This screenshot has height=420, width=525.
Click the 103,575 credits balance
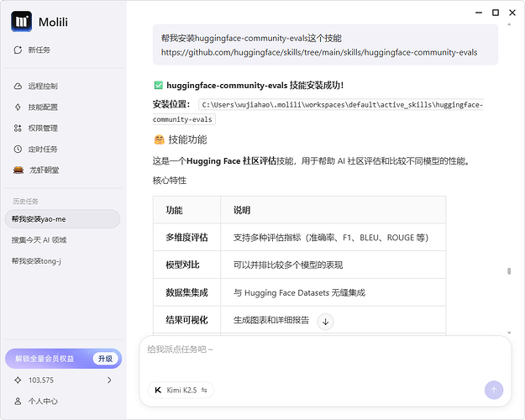[41, 381]
